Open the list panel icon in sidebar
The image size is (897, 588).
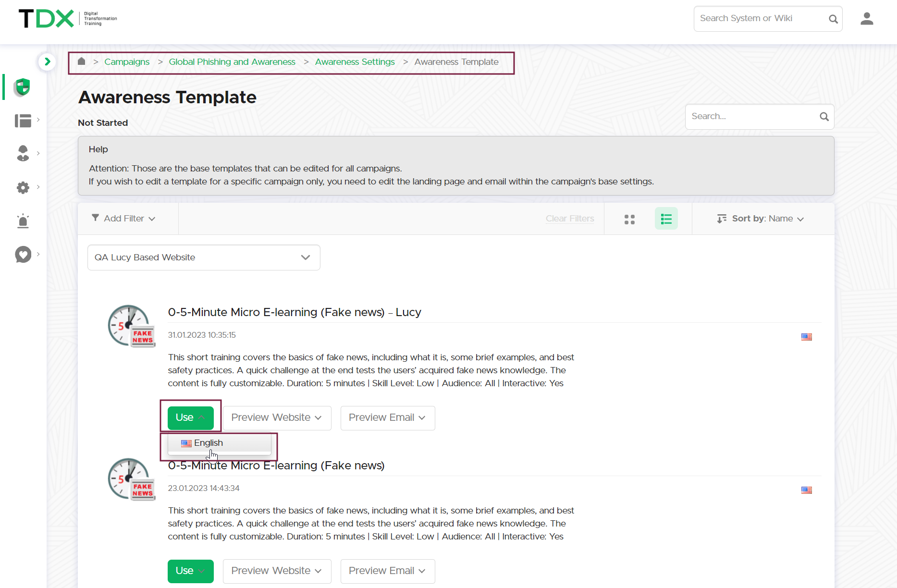(x=23, y=121)
